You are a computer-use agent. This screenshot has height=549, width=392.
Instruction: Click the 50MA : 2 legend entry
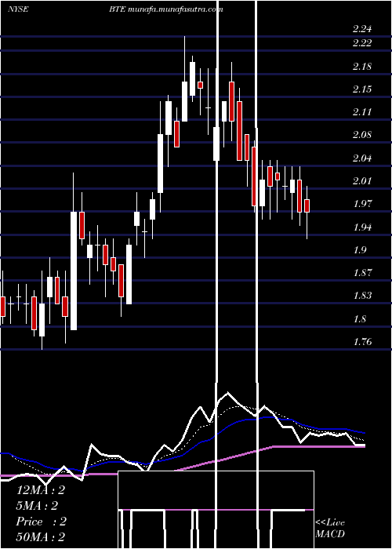pyautogui.click(x=41, y=536)
